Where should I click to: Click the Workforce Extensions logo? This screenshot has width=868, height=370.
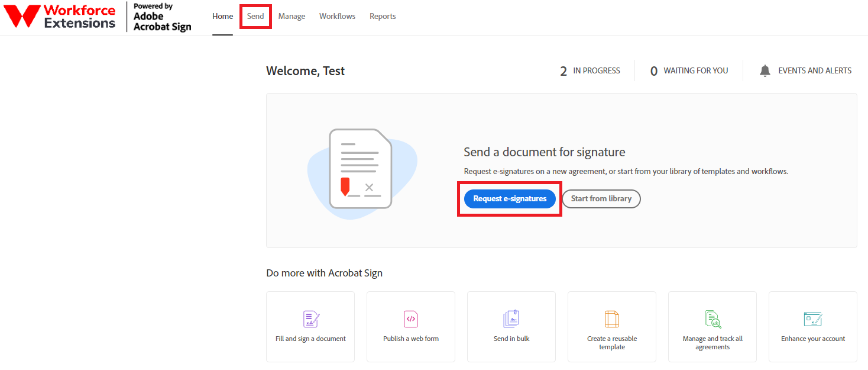click(x=60, y=17)
